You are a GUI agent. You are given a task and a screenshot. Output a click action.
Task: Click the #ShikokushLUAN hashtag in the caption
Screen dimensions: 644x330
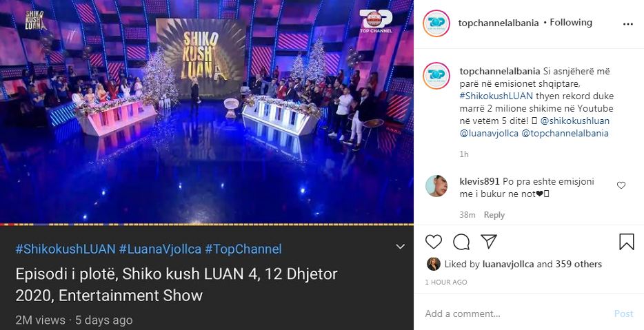tap(496, 96)
